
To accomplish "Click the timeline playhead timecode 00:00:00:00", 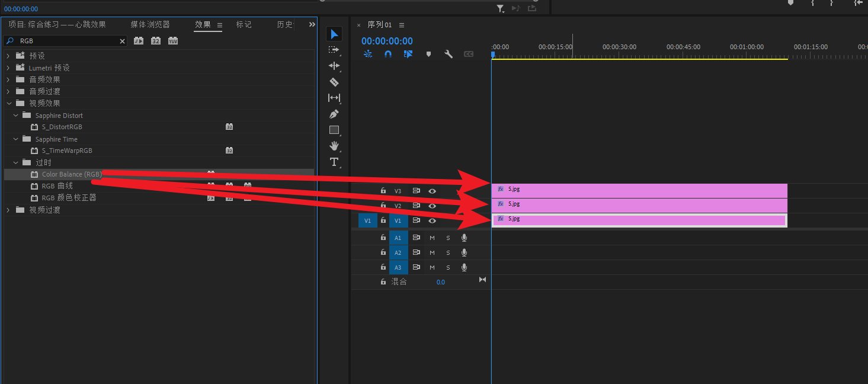I will coord(387,41).
